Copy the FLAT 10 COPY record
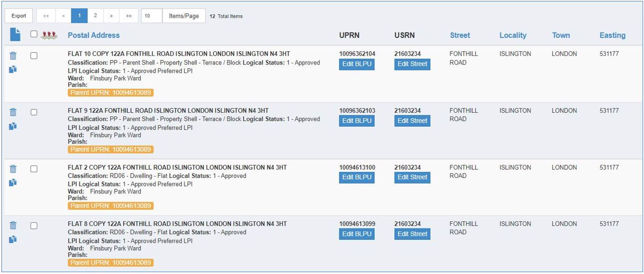This screenshot has width=644, height=274. tap(13, 69)
